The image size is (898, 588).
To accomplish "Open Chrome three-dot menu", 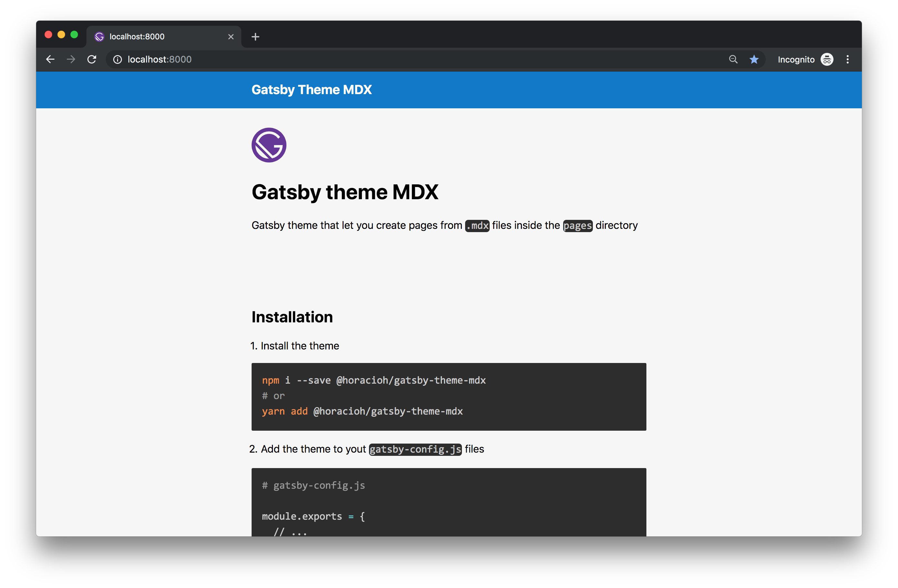I will pyautogui.click(x=847, y=59).
